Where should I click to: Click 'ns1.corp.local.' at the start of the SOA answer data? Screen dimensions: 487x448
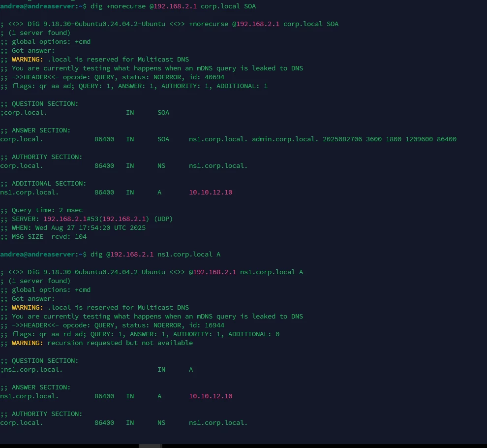[218, 139]
